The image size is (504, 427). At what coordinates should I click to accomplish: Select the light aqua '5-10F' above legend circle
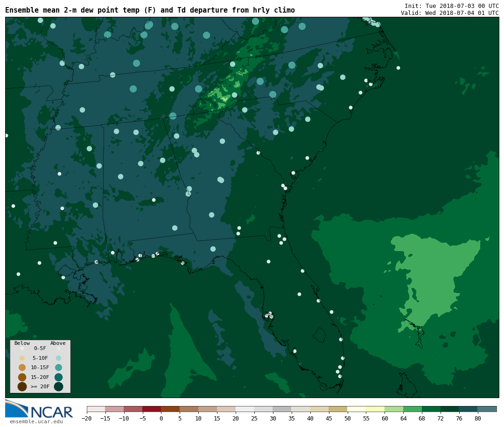pyautogui.click(x=58, y=358)
